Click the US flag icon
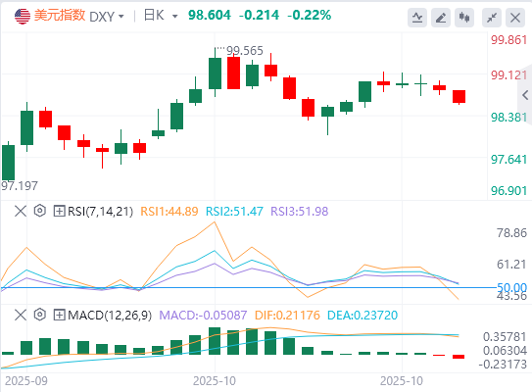The image size is (532, 392). tap(23, 16)
